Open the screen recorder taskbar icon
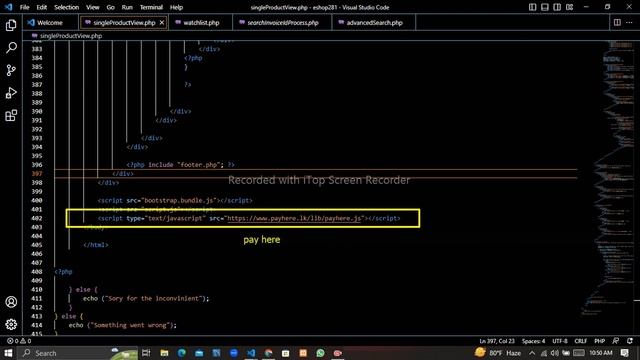Viewport: 640px width, 360px height. pos(338,353)
